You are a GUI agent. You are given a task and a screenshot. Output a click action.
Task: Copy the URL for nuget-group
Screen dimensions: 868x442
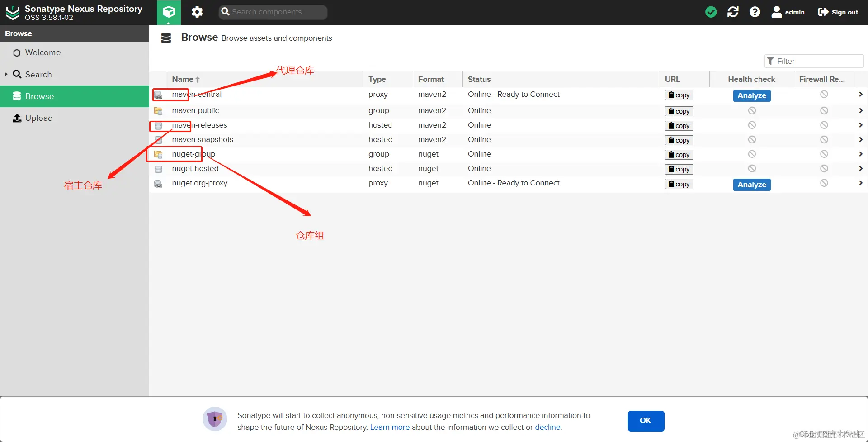679,155
